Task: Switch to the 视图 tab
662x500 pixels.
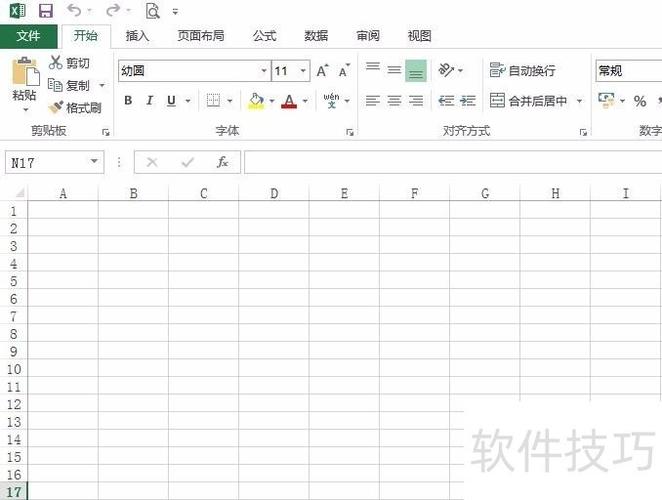Action: 419,36
